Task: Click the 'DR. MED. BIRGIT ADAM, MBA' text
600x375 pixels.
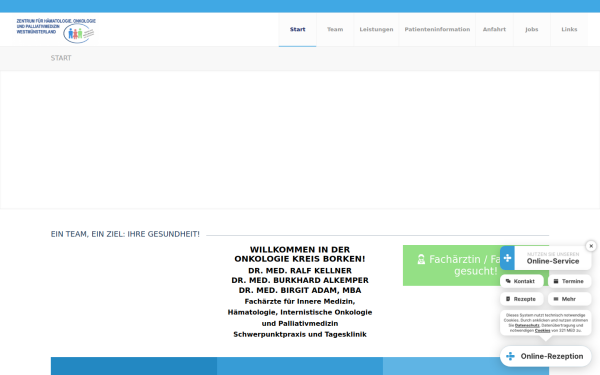Action: pyautogui.click(x=300, y=290)
